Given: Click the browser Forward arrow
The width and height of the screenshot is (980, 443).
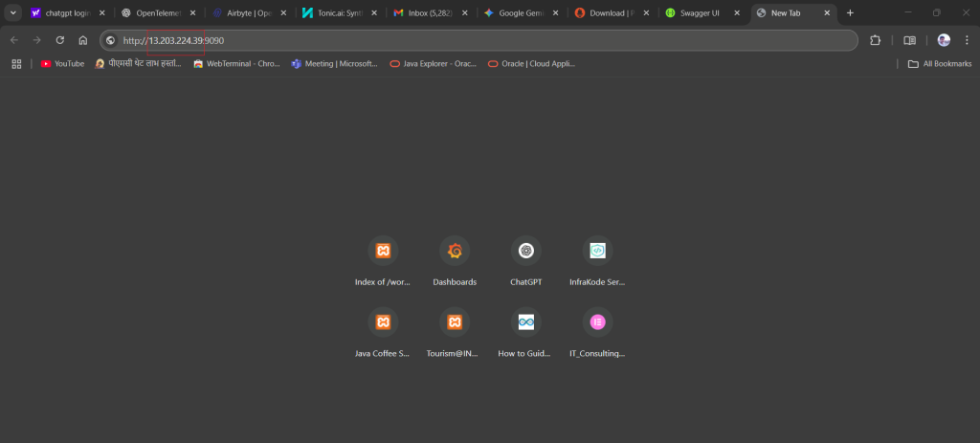Looking at the screenshot, I should pyautogui.click(x=37, y=40).
